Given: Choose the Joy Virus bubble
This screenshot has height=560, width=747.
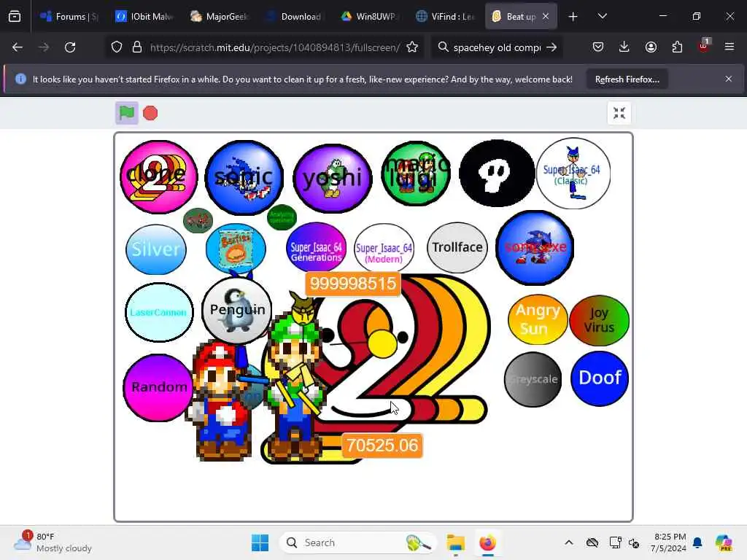Looking at the screenshot, I should [600, 320].
